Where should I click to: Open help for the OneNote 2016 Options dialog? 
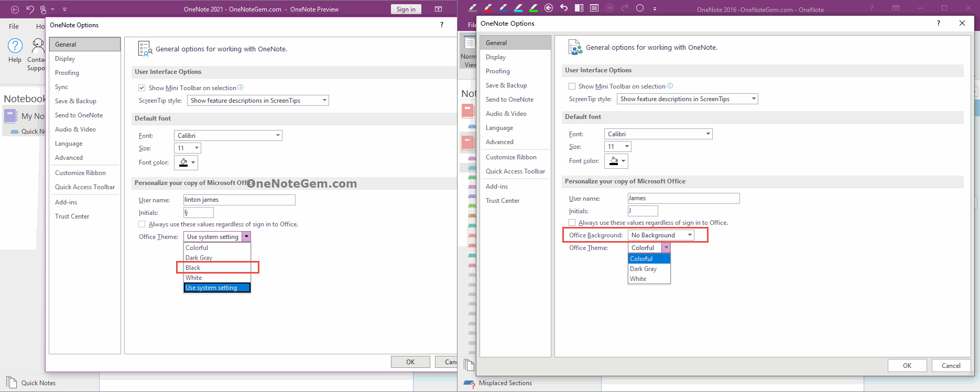939,23
